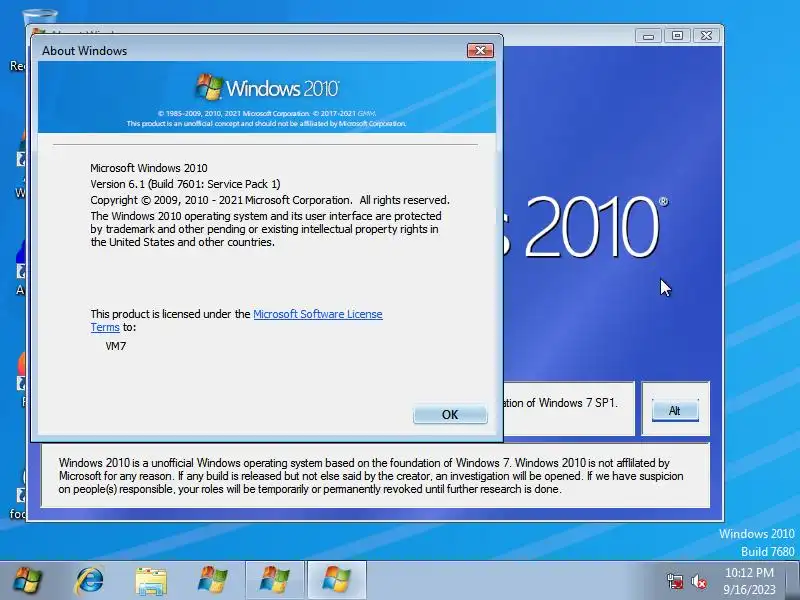800x600 pixels.
Task: Click the first Windows flag taskbar item after Explorer
Action: point(213,580)
